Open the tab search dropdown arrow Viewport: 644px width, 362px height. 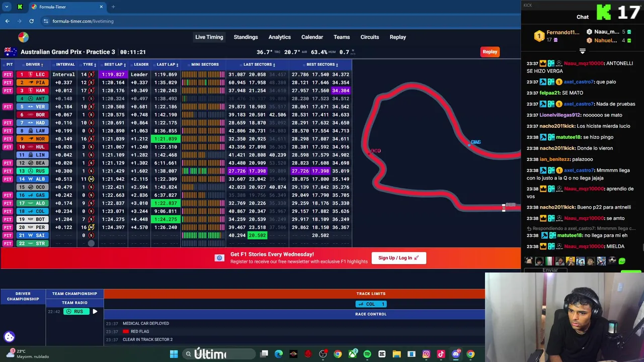coord(7,7)
